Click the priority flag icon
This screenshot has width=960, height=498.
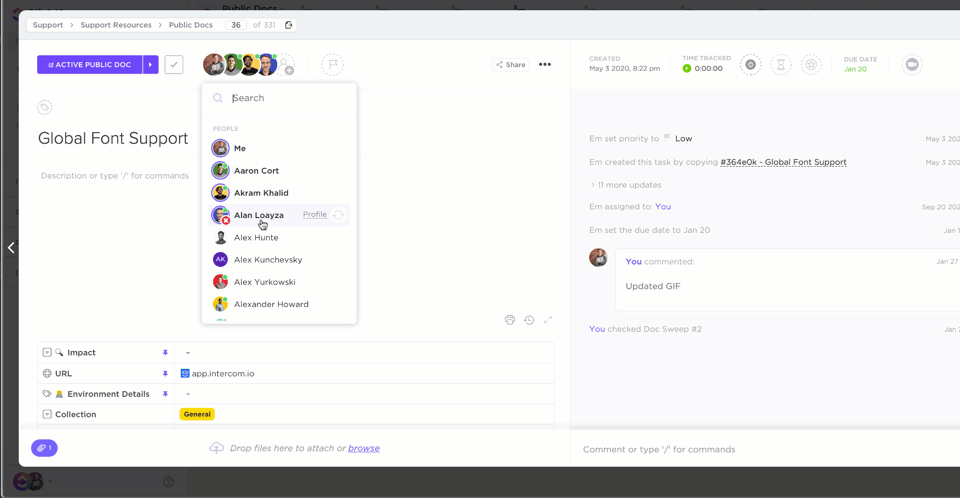pyautogui.click(x=332, y=64)
